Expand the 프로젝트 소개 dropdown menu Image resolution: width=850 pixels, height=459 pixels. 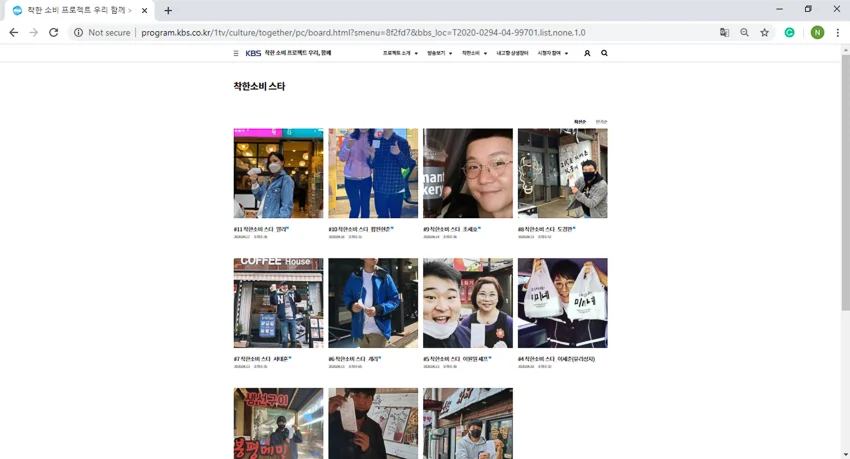coord(400,53)
